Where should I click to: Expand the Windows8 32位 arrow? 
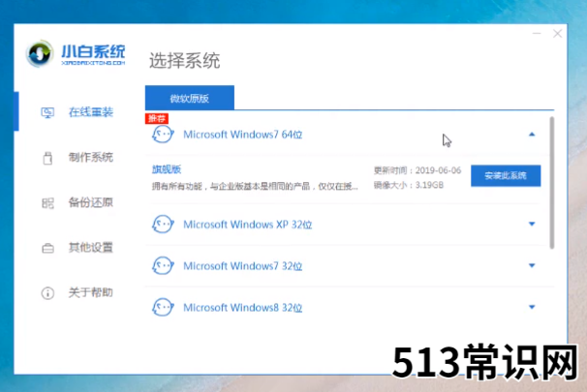click(532, 307)
